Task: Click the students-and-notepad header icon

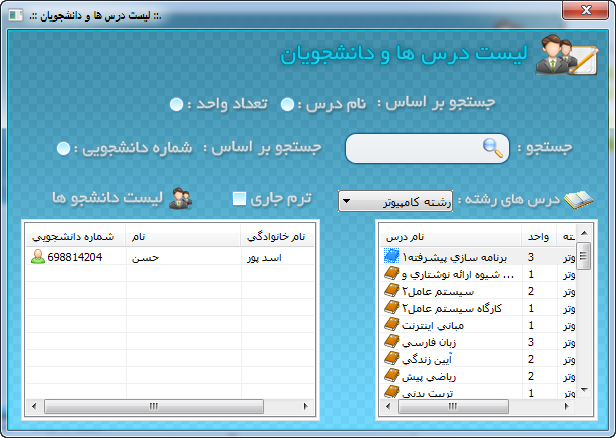Action: (566, 55)
